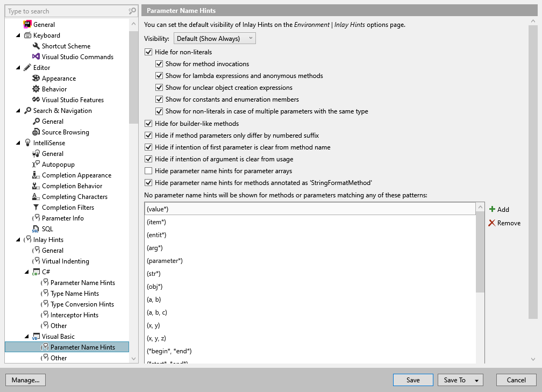Click the Save button

412,380
